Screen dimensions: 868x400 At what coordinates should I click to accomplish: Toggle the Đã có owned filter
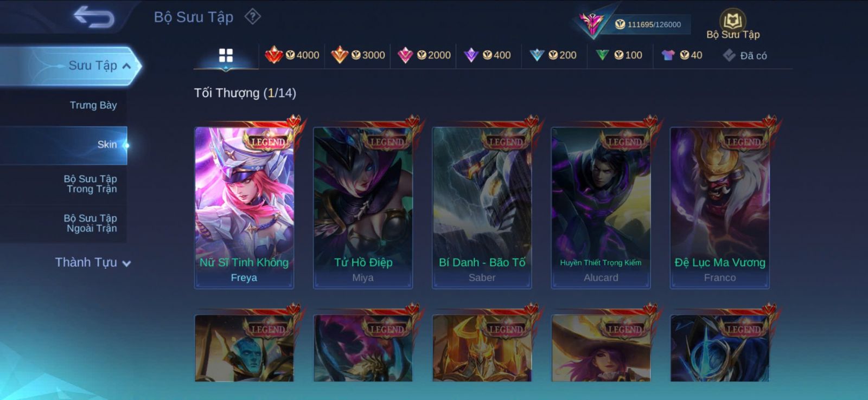(745, 55)
